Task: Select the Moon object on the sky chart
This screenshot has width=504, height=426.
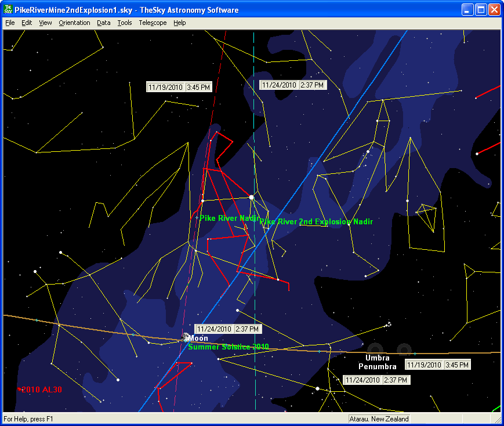Action: [186, 337]
